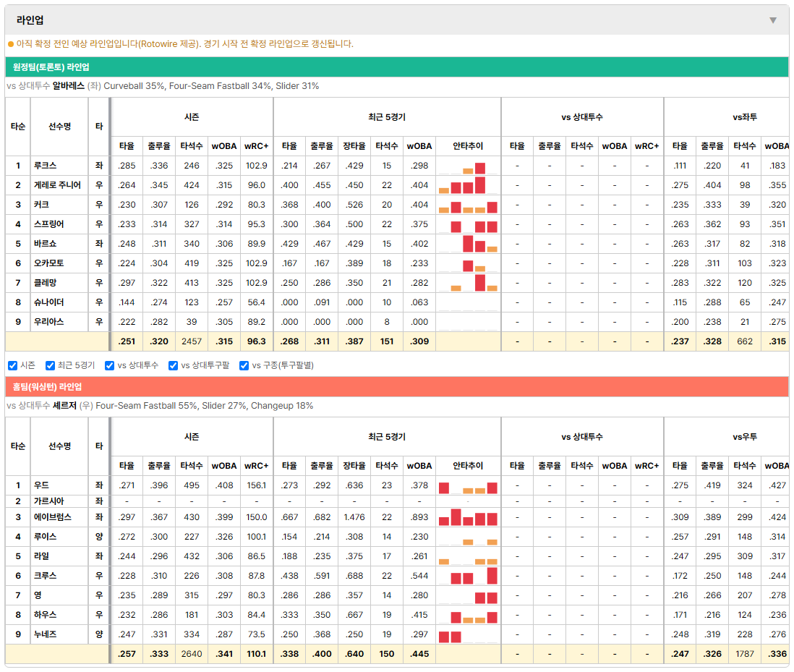
Task: Collapse the 라인업 panel with arrow
Action: pos(773,20)
